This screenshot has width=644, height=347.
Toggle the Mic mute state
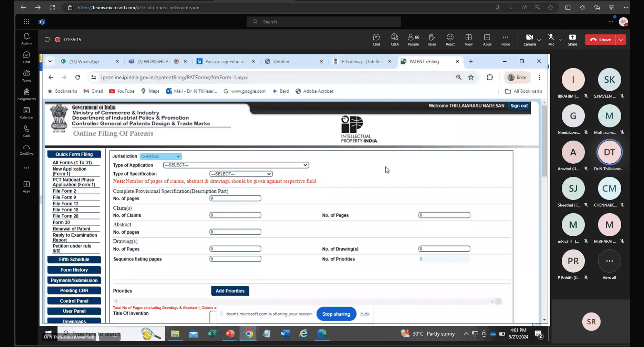click(551, 39)
